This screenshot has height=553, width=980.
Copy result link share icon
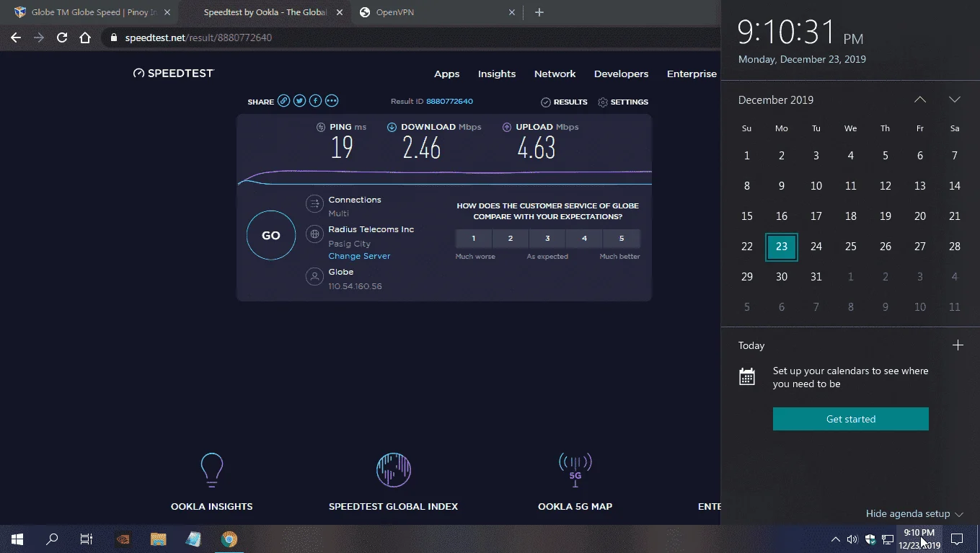tap(283, 102)
